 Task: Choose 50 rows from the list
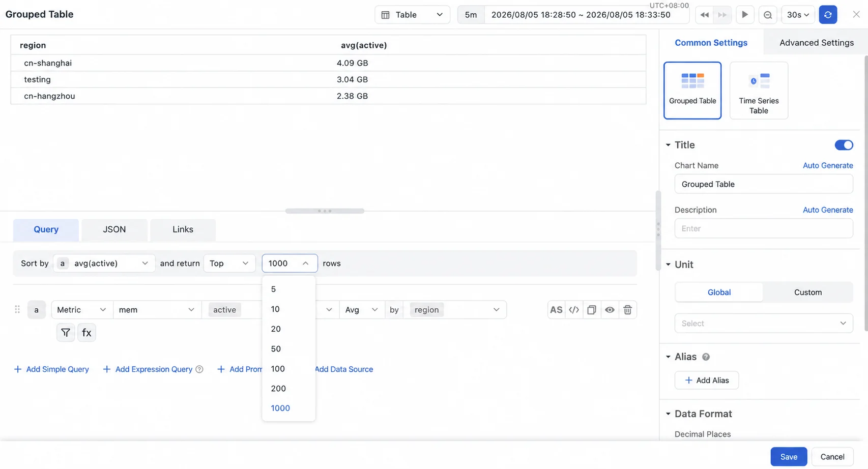click(x=288, y=349)
